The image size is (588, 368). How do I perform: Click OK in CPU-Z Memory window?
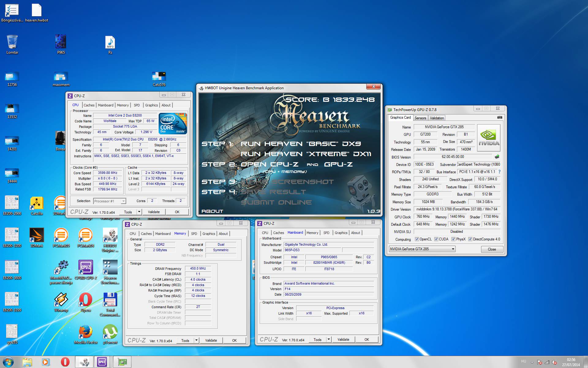coord(234,340)
